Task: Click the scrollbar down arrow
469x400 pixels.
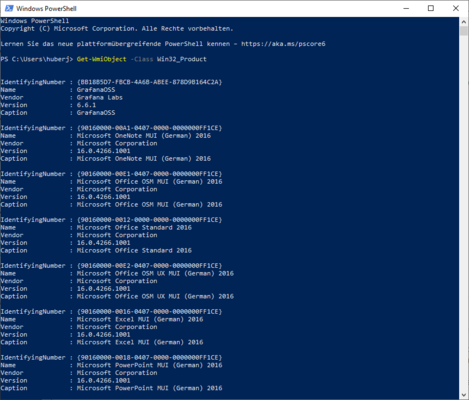Action: point(464,395)
